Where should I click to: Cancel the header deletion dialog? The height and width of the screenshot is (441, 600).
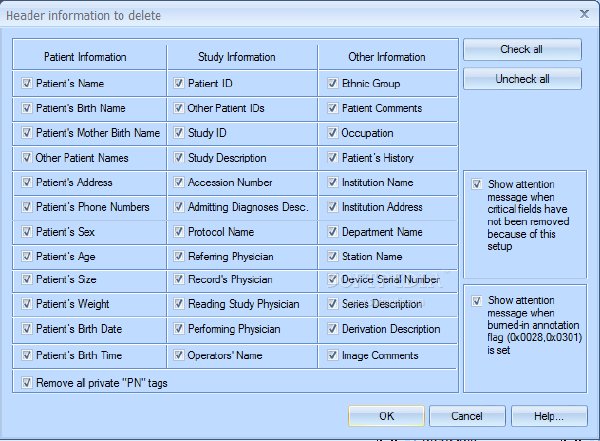click(x=467, y=416)
